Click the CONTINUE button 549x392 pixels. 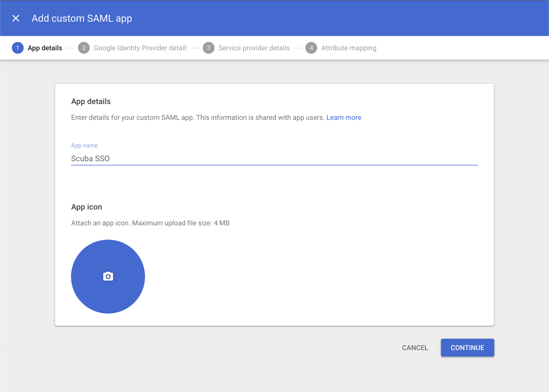[467, 348]
